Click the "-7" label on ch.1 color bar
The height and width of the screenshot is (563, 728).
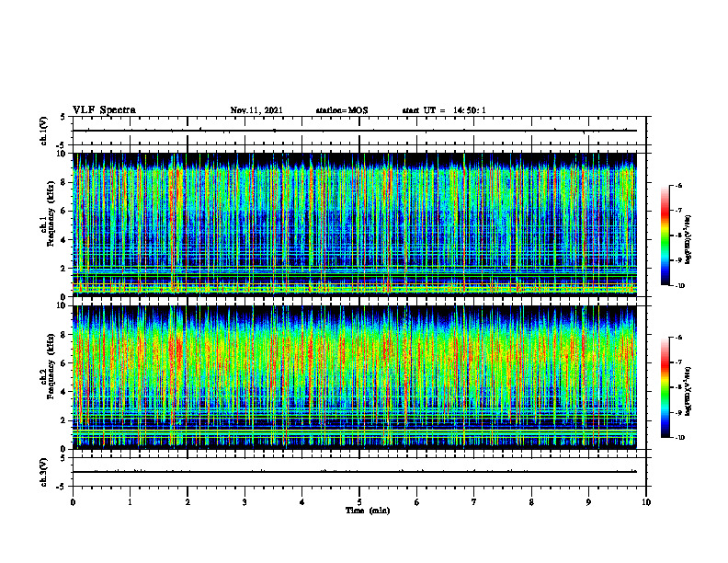(x=678, y=211)
